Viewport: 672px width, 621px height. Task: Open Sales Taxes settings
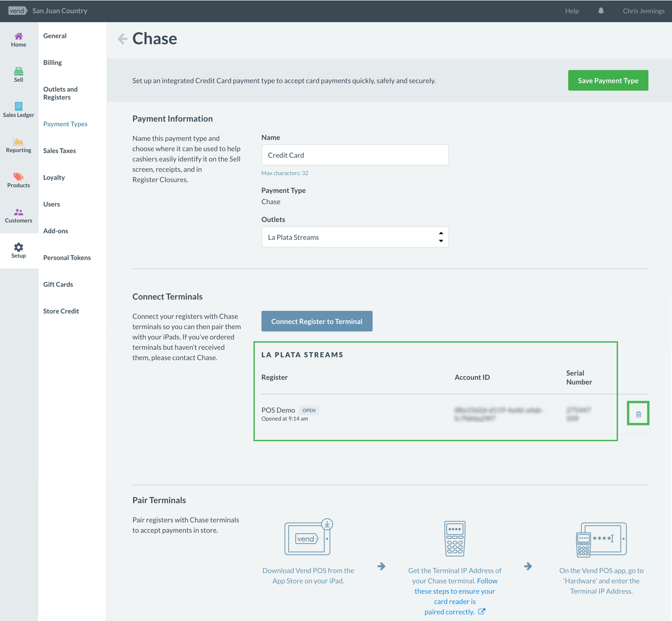coord(60,151)
